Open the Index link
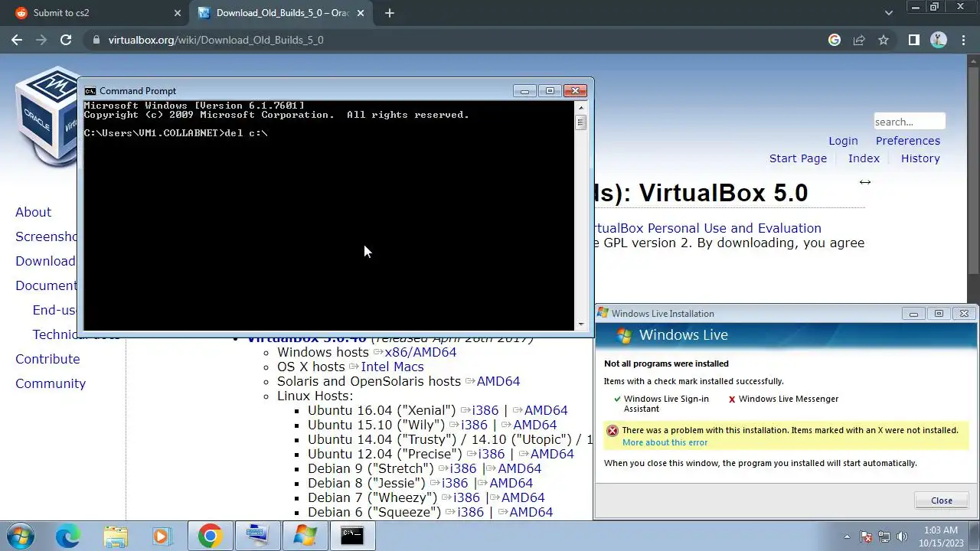The width and height of the screenshot is (980, 551). click(x=864, y=158)
